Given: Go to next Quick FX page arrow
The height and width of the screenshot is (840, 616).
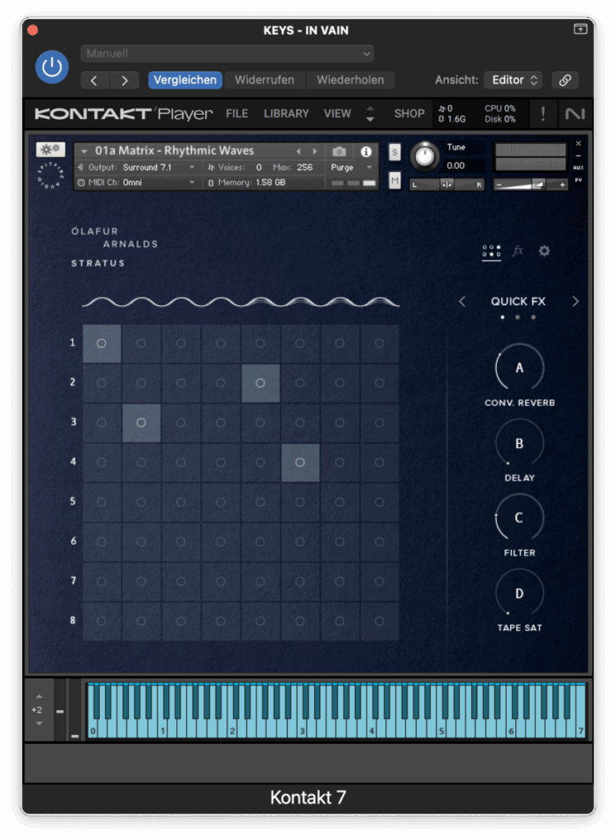Looking at the screenshot, I should (575, 302).
